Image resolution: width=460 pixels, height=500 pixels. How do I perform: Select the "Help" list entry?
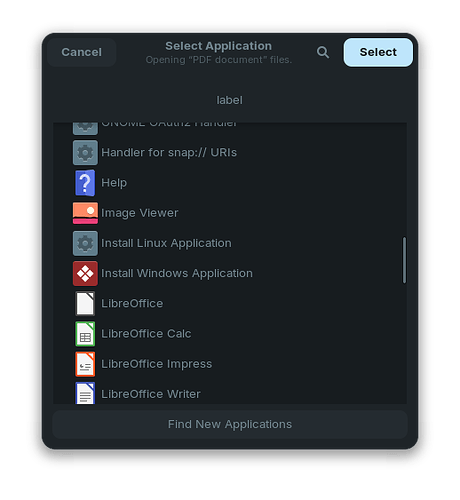coord(114,183)
